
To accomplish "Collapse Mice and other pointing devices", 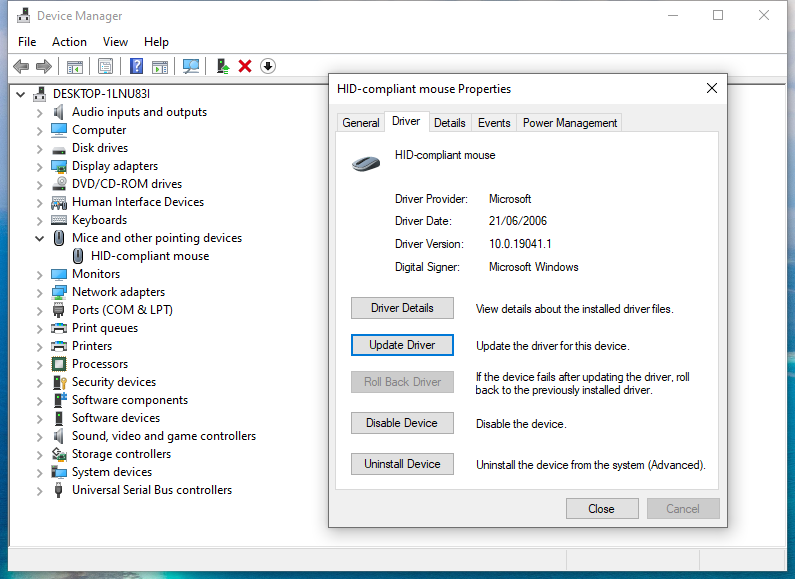I will 40,238.
